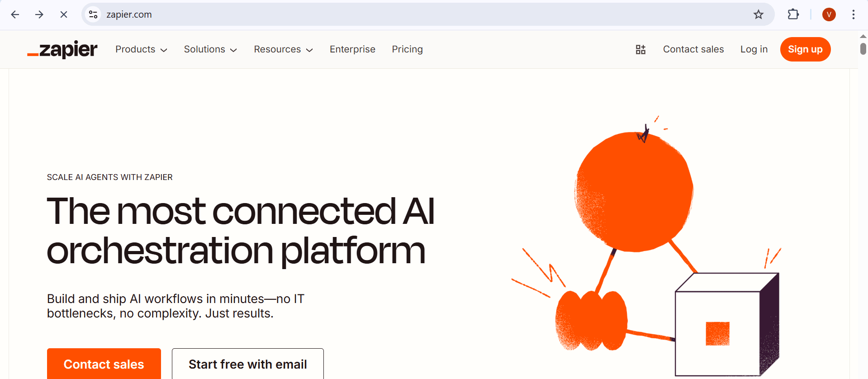
Task: Go back to previous page
Action: (15, 14)
